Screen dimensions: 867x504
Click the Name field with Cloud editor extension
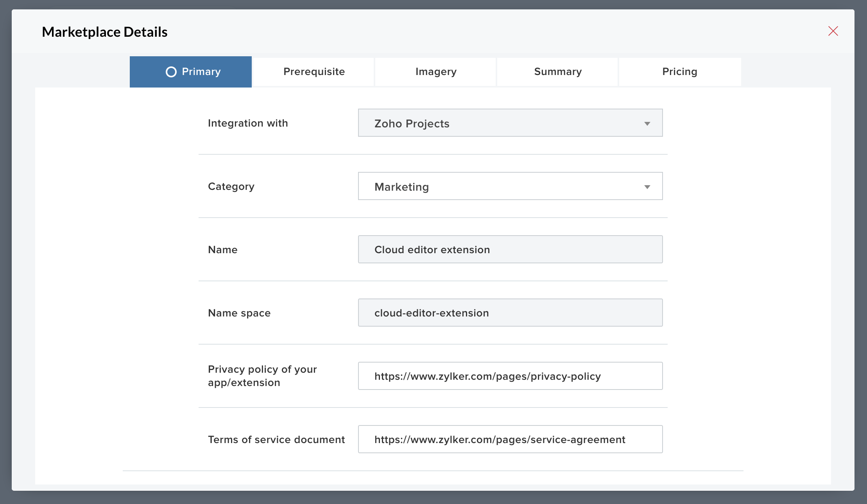click(x=510, y=250)
